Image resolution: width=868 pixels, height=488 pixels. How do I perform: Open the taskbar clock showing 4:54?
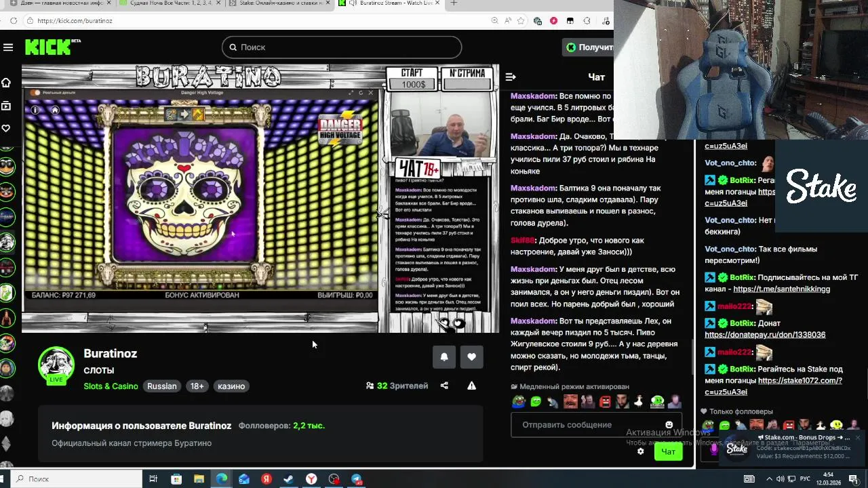pyautogui.click(x=829, y=479)
